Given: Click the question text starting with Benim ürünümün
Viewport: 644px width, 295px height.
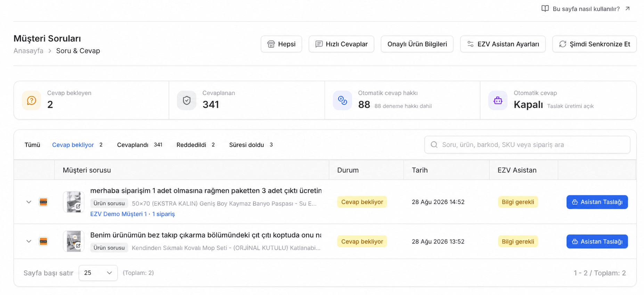Looking at the screenshot, I should [x=206, y=235].
